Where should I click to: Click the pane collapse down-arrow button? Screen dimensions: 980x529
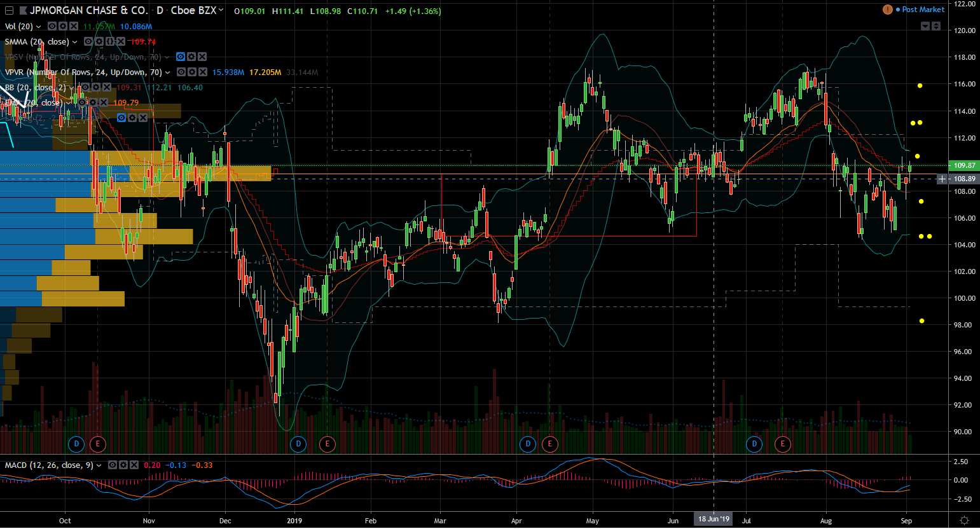click(x=925, y=26)
